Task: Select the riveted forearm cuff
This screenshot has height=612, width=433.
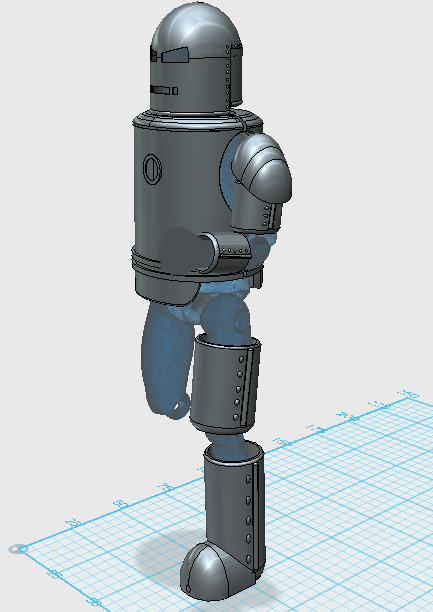Action: point(226,252)
